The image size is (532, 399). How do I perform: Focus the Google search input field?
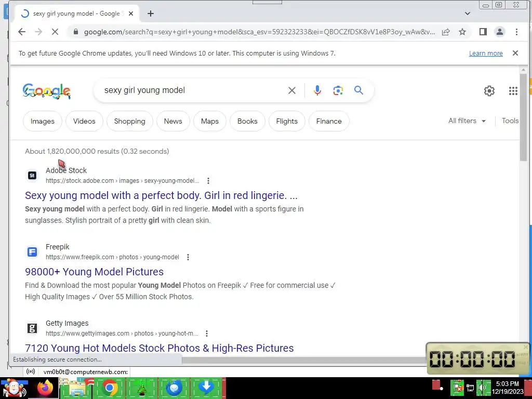(193, 90)
